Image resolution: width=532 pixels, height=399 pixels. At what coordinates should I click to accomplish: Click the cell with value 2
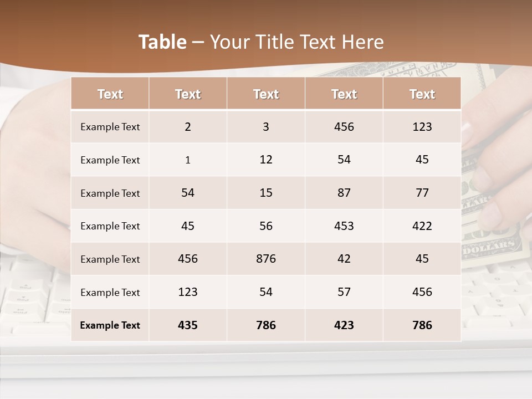[x=188, y=126]
